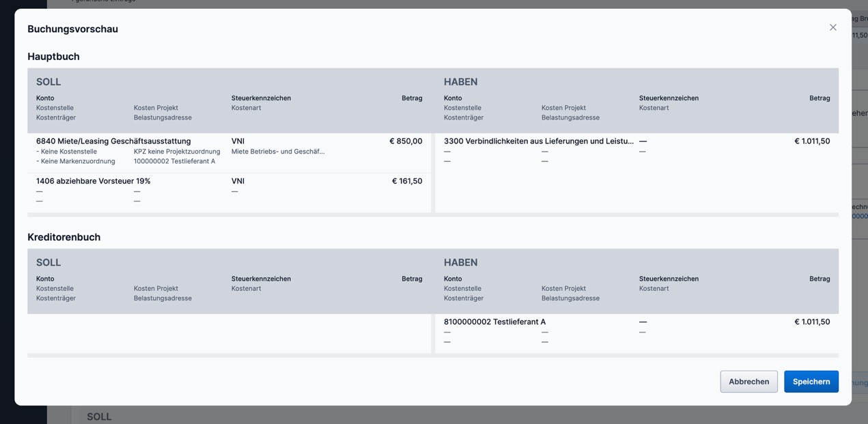Viewport: 868px width, 424px height.
Task: Cancel the preview with the Abbrechen button
Action: (748, 382)
